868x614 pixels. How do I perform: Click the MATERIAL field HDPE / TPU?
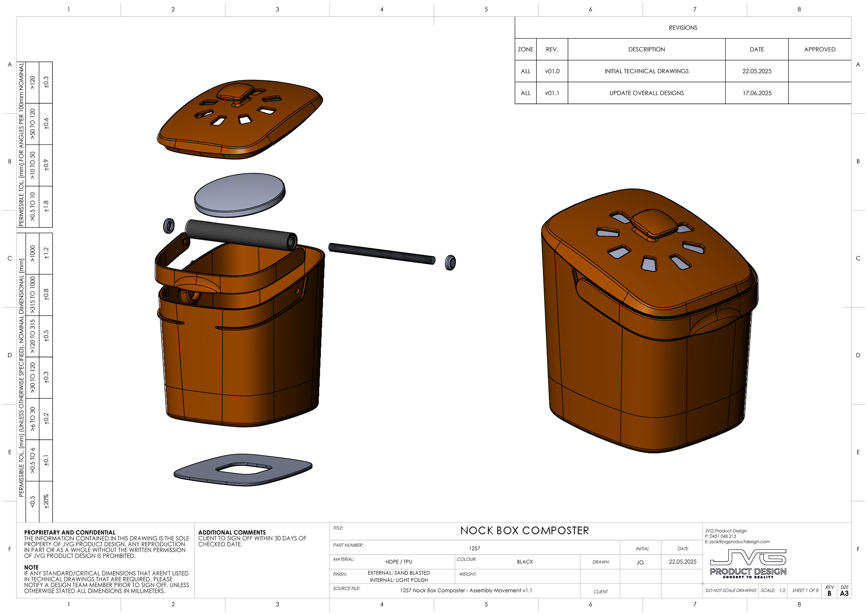pyautogui.click(x=399, y=562)
